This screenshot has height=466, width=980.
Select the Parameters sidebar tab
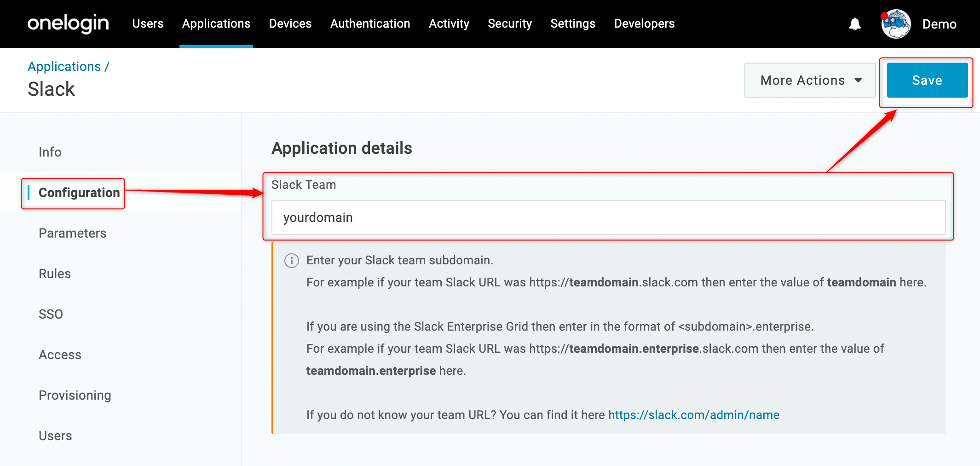[73, 233]
